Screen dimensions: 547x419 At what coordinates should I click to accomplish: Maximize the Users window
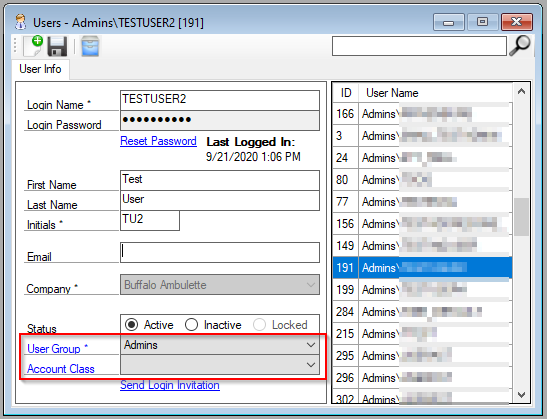[x=482, y=22]
